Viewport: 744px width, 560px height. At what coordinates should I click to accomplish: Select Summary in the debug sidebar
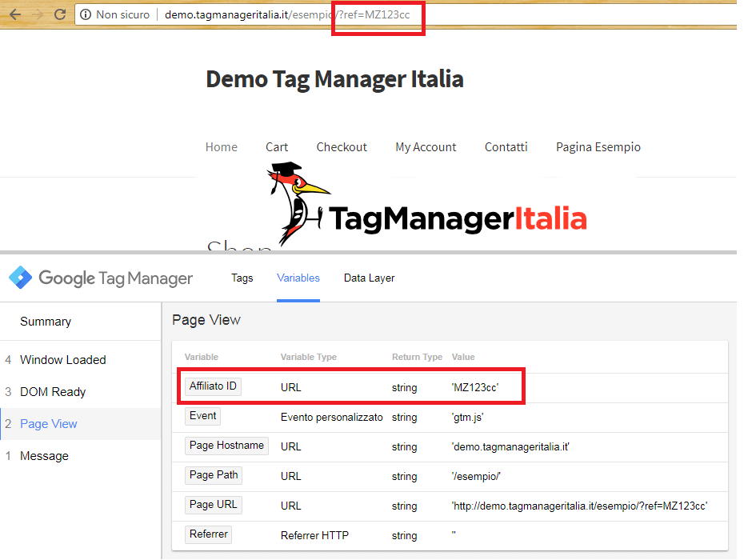tap(46, 322)
